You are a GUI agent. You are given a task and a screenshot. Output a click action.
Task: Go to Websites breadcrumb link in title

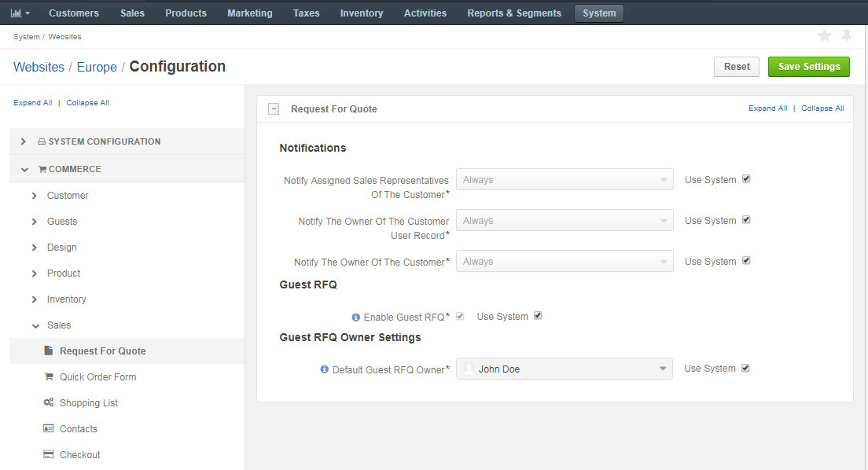39,67
